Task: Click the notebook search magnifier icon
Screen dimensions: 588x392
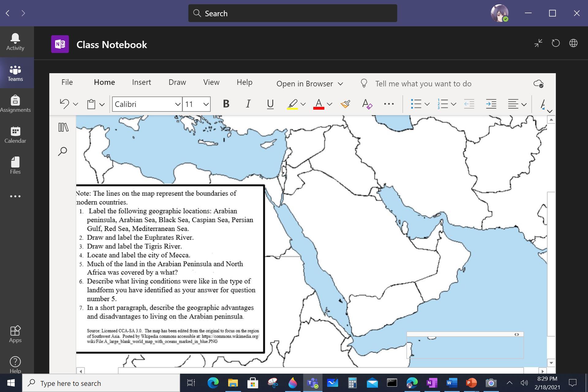Action: coord(62,151)
